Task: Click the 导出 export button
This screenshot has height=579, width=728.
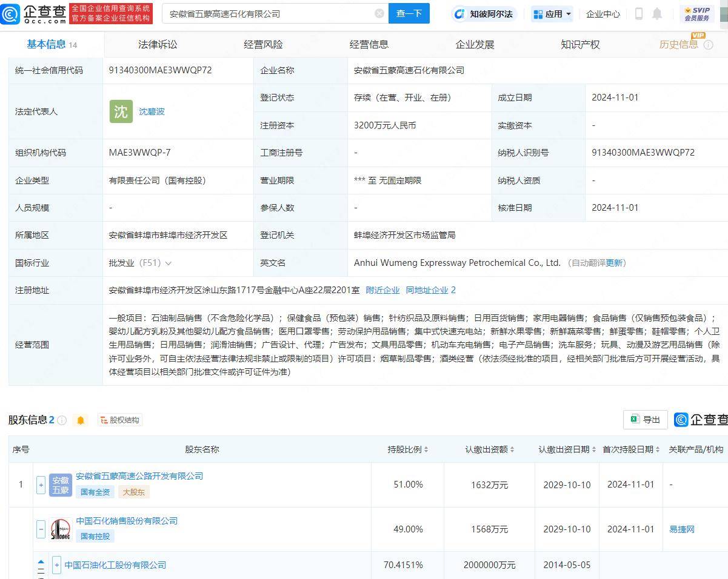Action: (x=646, y=420)
